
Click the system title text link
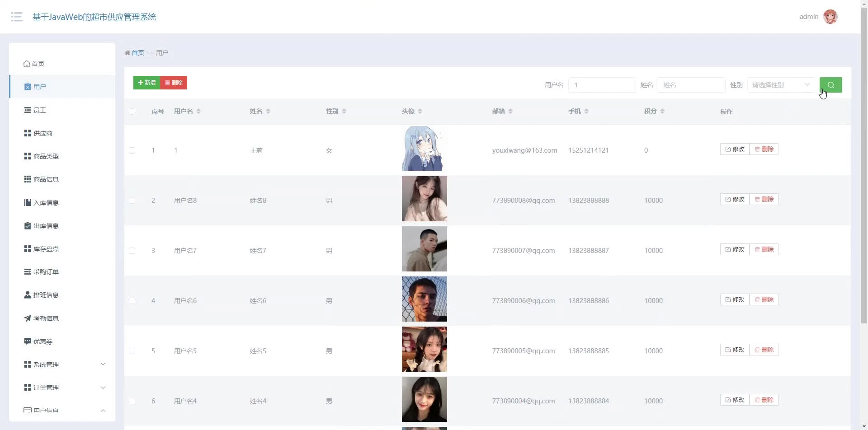tap(94, 17)
